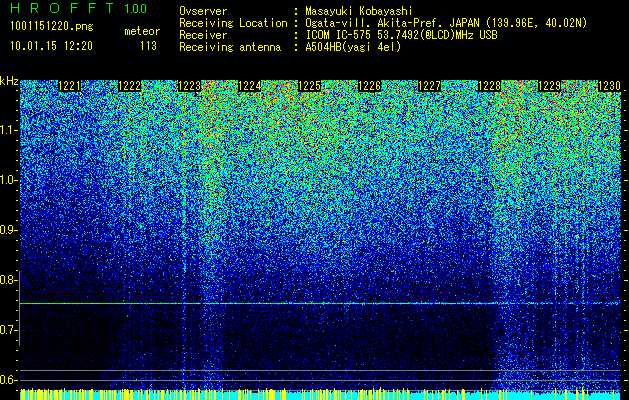Viewport: 629px width, 400px height.
Task: Click the Receiving antenna label
Action: tap(230, 47)
